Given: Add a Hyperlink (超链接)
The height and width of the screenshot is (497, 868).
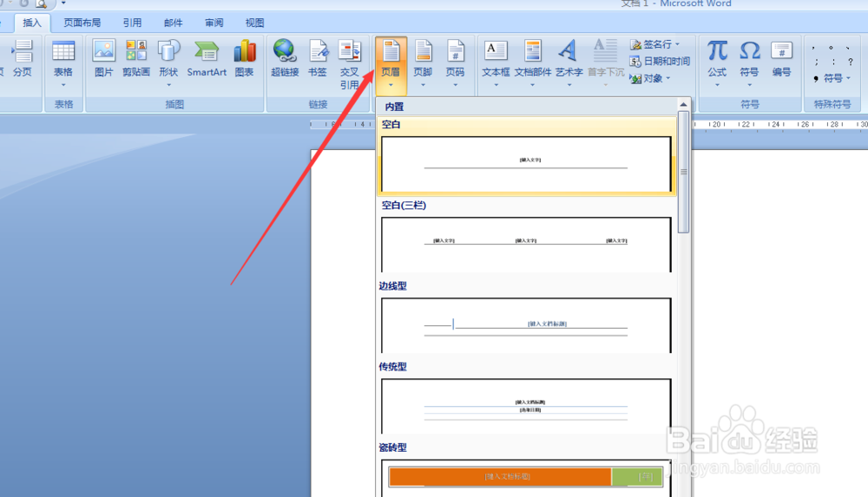Looking at the screenshot, I should [285, 58].
